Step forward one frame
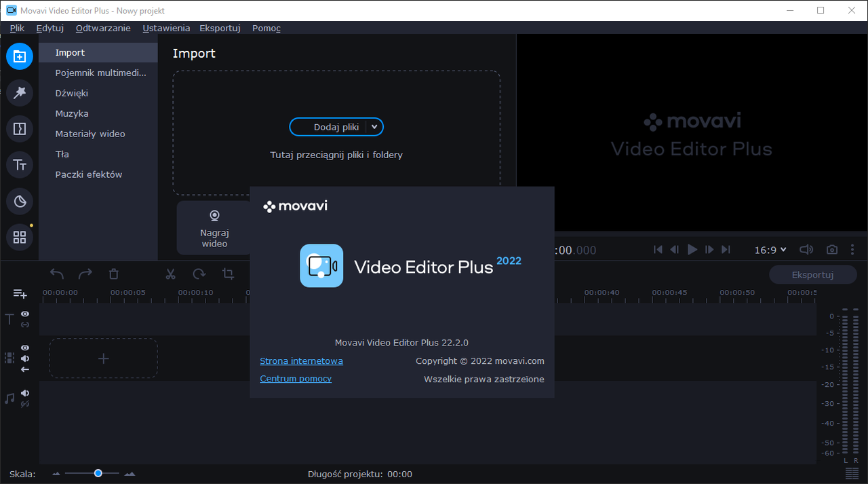 [x=709, y=250]
